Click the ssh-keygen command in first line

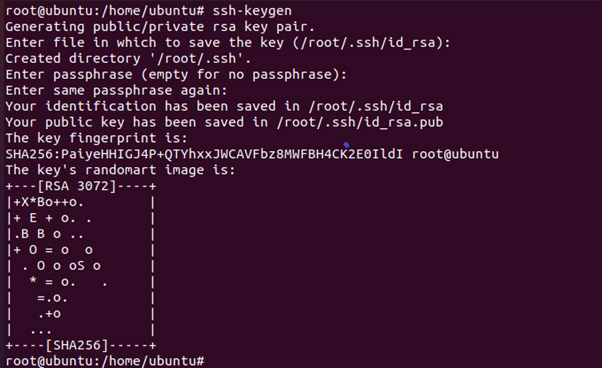coord(252,11)
